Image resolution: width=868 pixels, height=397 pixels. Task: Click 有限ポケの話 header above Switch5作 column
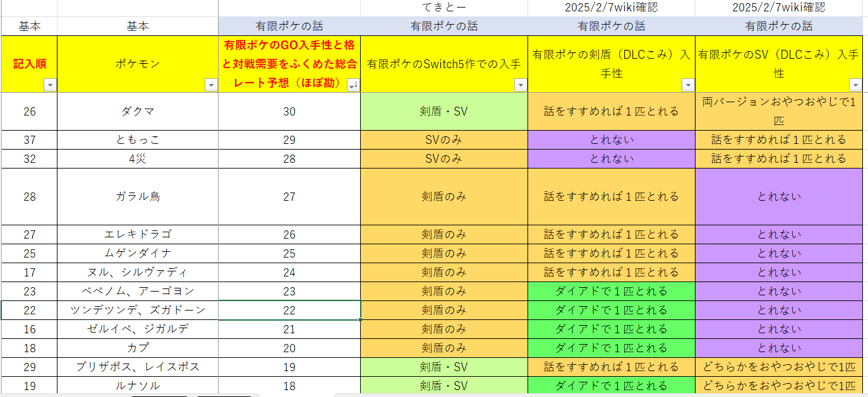(x=444, y=27)
